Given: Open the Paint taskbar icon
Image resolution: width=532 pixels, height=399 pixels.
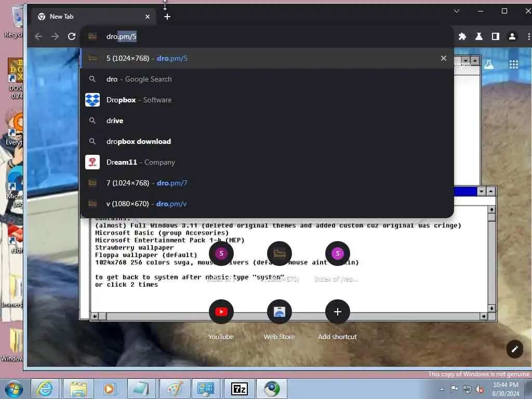Looking at the screenshot, I should [x=175, y=389].
